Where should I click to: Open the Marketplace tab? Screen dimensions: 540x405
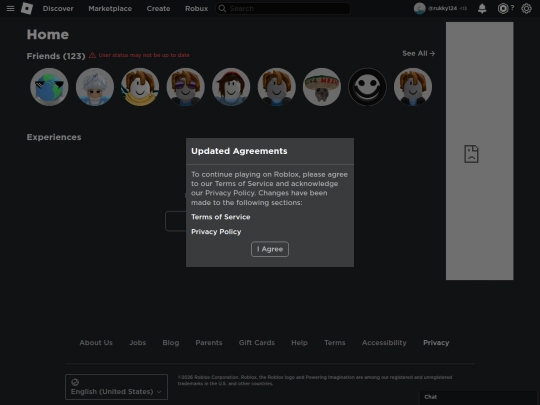pyautogui.click(x=110, y=8)
